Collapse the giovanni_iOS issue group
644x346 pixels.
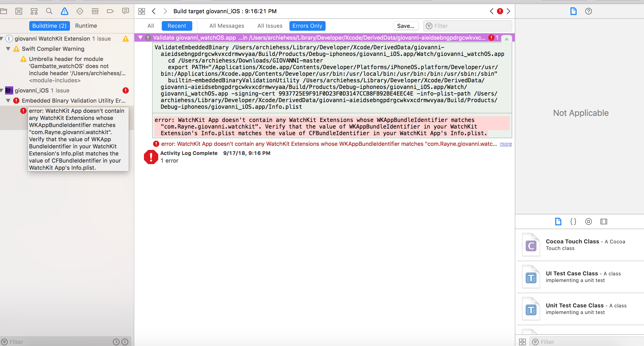click(x=2, y=90)
